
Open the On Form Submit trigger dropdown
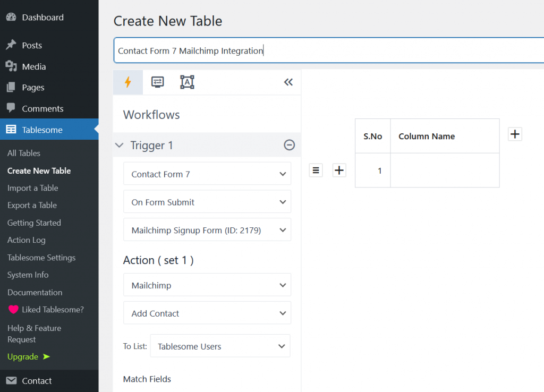click(207, 202)
